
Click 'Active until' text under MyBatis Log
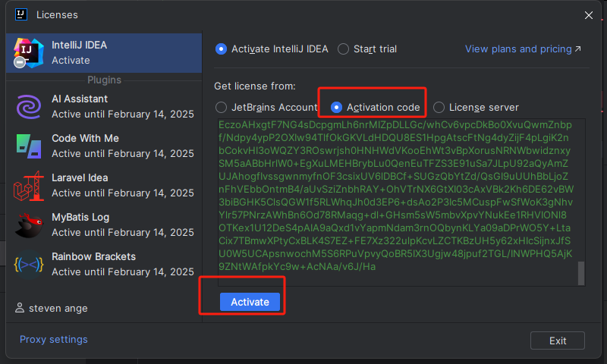pos(123,233)
